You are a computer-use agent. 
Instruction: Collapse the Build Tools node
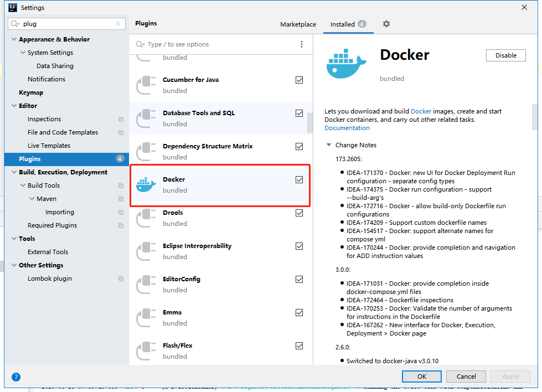[x=23, y=185]
